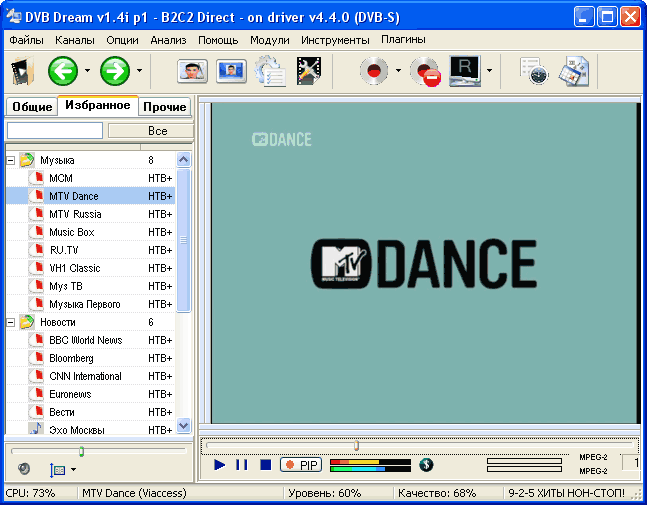Select the Муз ТВ channel
Image resolution: width=647 pixels, height=505 pixels.
(x=90, y=286)
